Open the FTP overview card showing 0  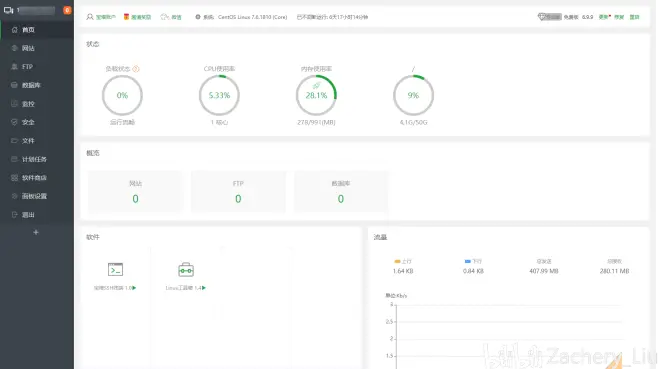[238, 191]
